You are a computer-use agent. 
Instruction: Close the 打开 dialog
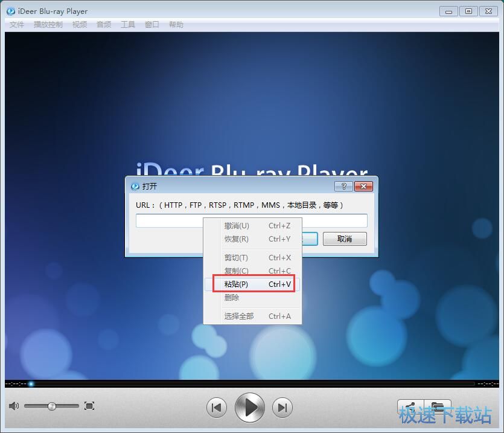(363, 186)
